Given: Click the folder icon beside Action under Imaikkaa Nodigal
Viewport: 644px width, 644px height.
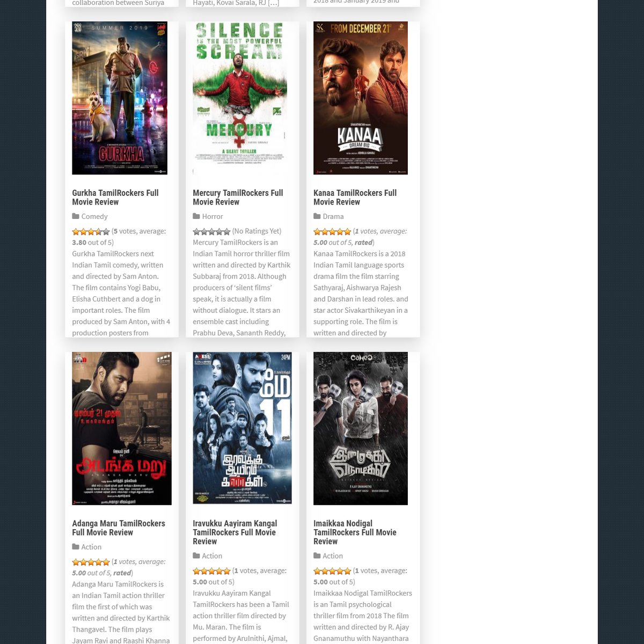Looking at the screenshot, I should click(317, 556).
